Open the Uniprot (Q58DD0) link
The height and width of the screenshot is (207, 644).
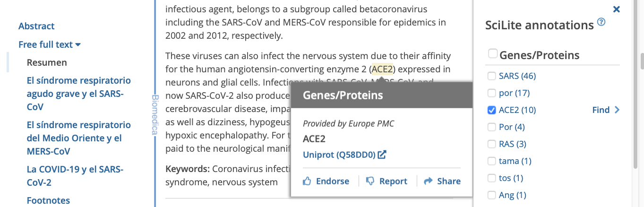[x=339, y=155]
